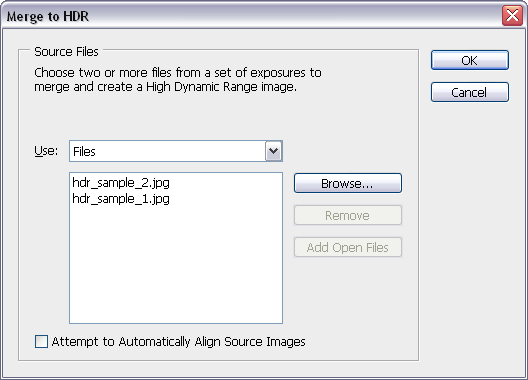Open the Files combo box
The height and width of the screenshot is (380, 528).
click(x=176, y=151)
